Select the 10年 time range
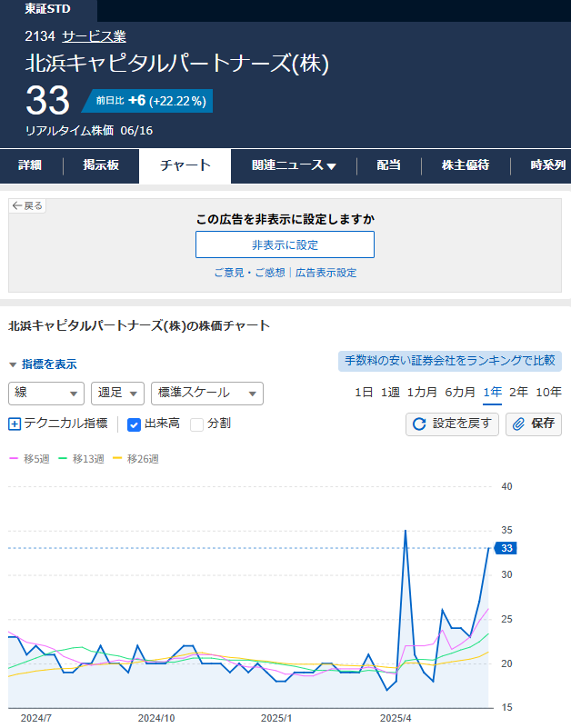Screen dimensions: 571x728 (548, 393)
